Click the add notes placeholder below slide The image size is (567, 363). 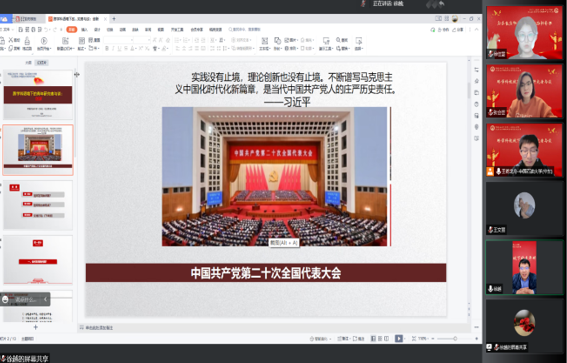click(99, 328)
